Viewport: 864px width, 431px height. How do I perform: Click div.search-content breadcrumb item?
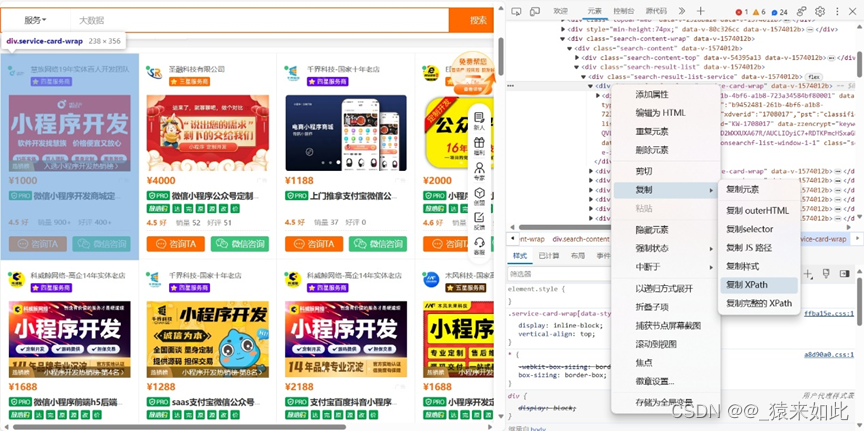point(581,239)
